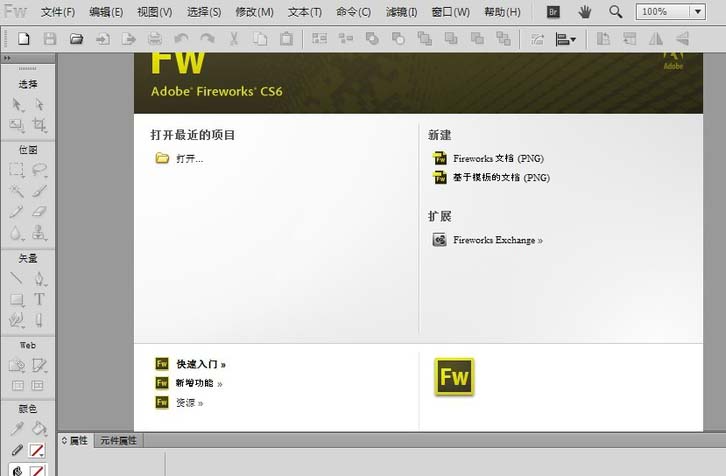Click the 打开... link
Screen dimensions: 726x476
[189, 159]
